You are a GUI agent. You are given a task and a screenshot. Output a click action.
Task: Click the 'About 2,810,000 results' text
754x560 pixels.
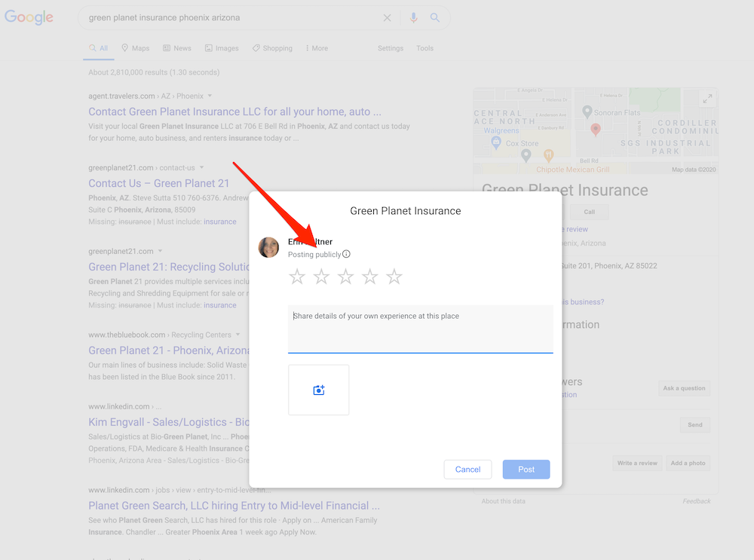pyautogui.click(x=154, y=72)
